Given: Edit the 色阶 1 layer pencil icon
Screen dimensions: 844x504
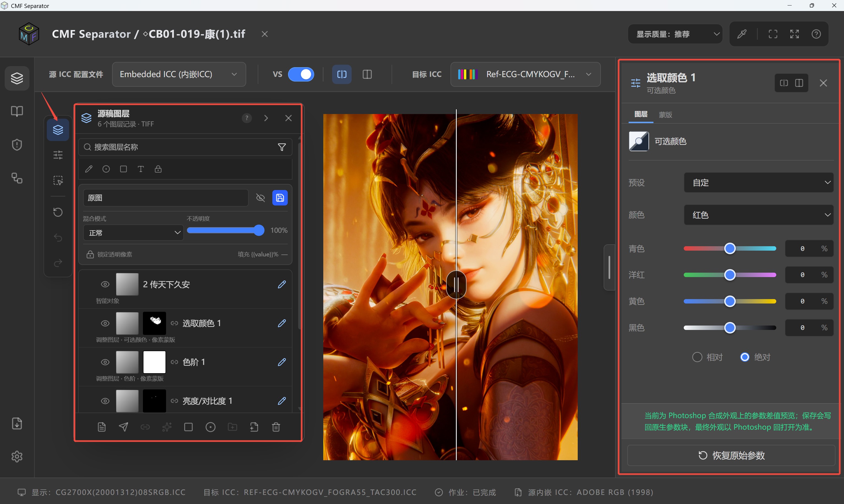Looking at the screenshot, I should (x=282, y=362).
